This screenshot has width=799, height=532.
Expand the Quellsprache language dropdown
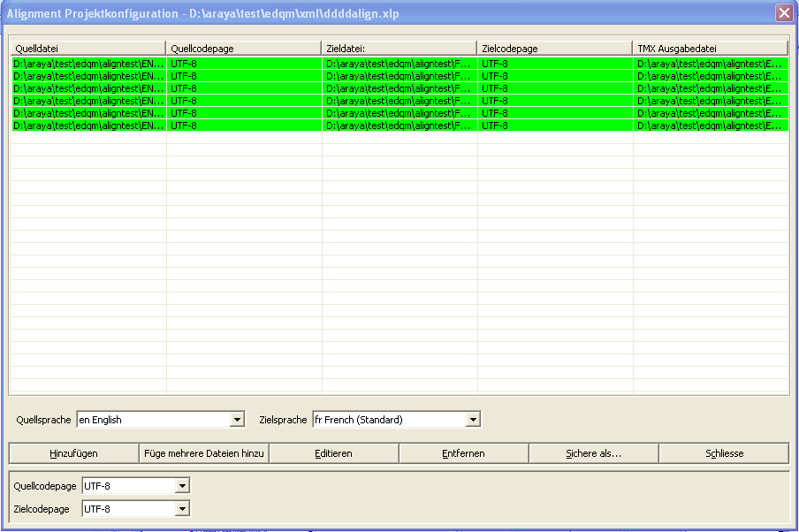click(236, 420)
